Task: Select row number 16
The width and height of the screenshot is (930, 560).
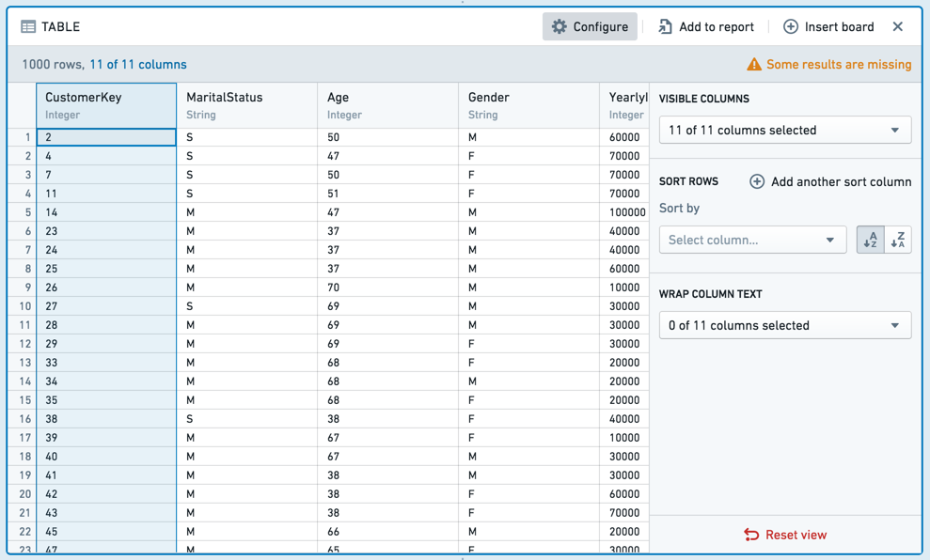Action: tap(22, 419)
